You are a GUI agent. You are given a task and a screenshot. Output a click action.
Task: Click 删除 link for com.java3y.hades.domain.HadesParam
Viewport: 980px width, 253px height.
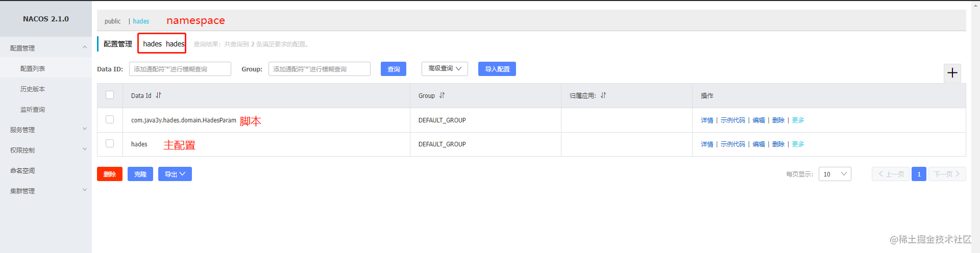[778, 120]
